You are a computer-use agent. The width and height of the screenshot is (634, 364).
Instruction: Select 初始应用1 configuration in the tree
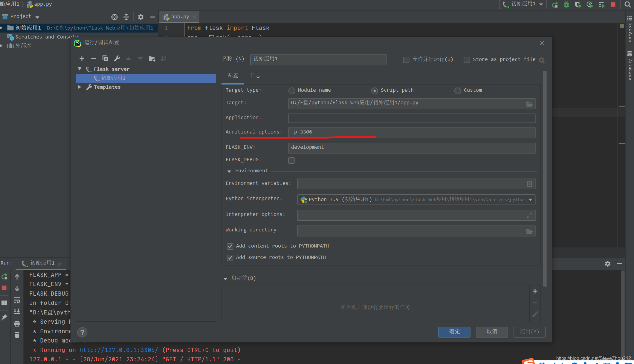[x=146, y=78]
